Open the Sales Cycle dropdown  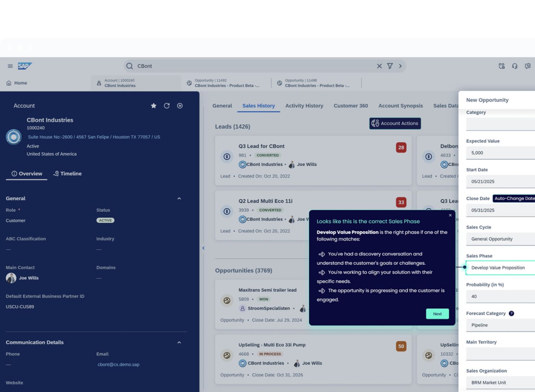tap(500, 239)
